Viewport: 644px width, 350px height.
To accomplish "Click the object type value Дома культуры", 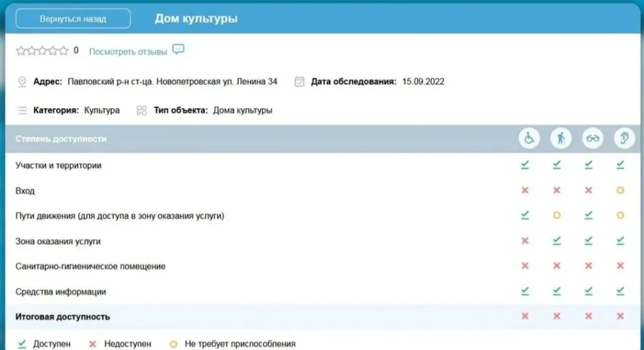I will (243, 110).
